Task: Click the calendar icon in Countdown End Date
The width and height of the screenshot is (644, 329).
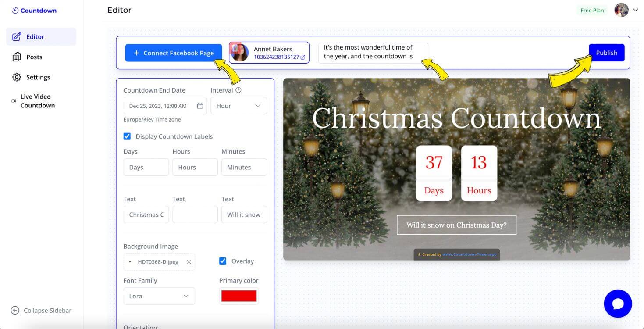Action: coord(199,105)
